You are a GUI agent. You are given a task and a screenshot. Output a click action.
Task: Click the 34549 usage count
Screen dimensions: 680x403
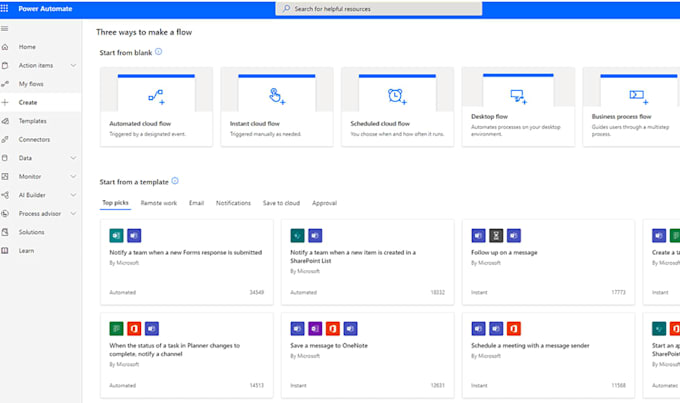pyautogui.click(x=256, y=292)
